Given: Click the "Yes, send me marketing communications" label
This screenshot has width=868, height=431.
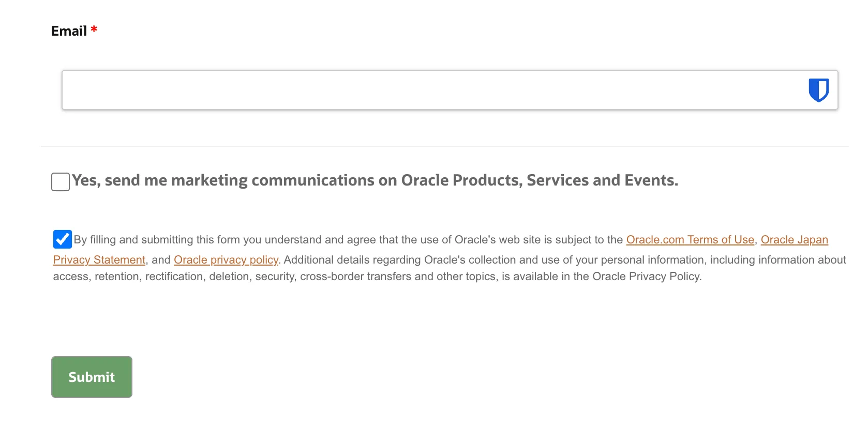Looking at the screenshot, I should tap(375, 180).
